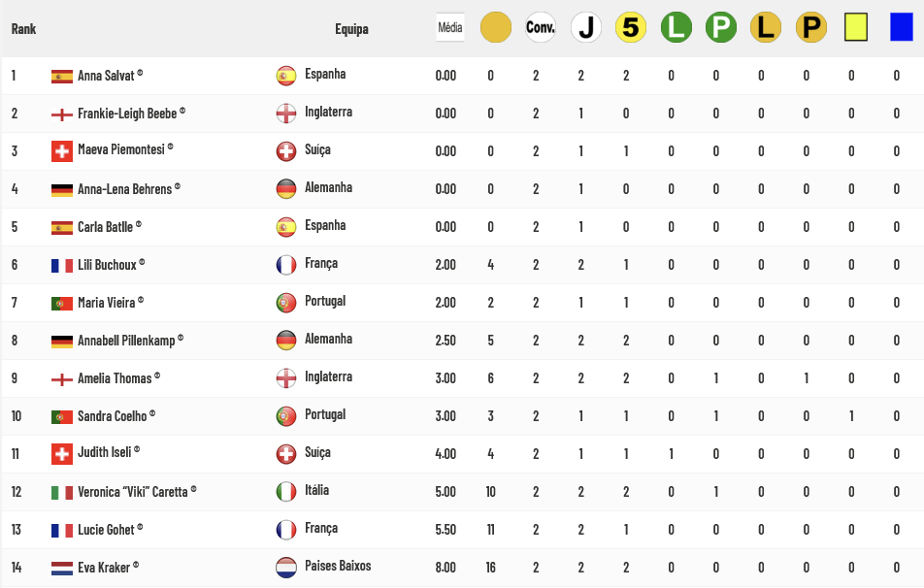The width and height of the screenshot is (924, 588).
Task: Sort by the Média column header
Action: (450, 27)
